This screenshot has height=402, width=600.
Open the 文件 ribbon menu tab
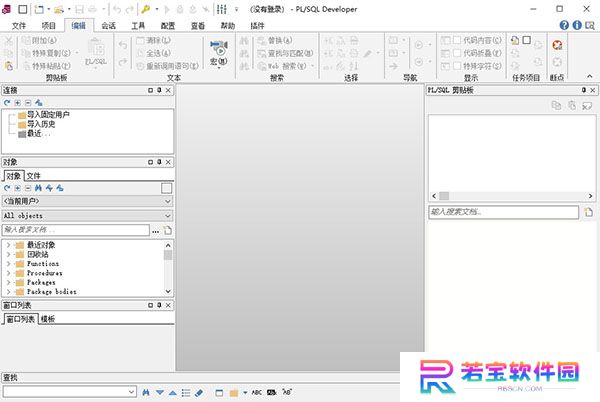coord(18,26)
